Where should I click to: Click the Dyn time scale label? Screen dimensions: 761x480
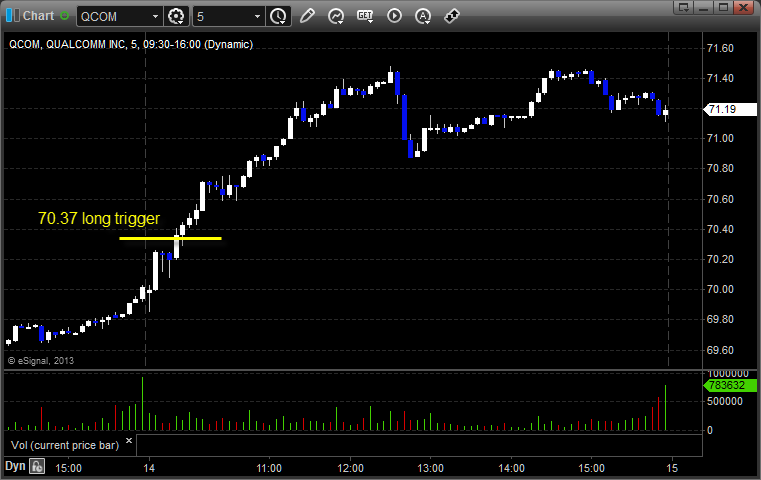15,466
